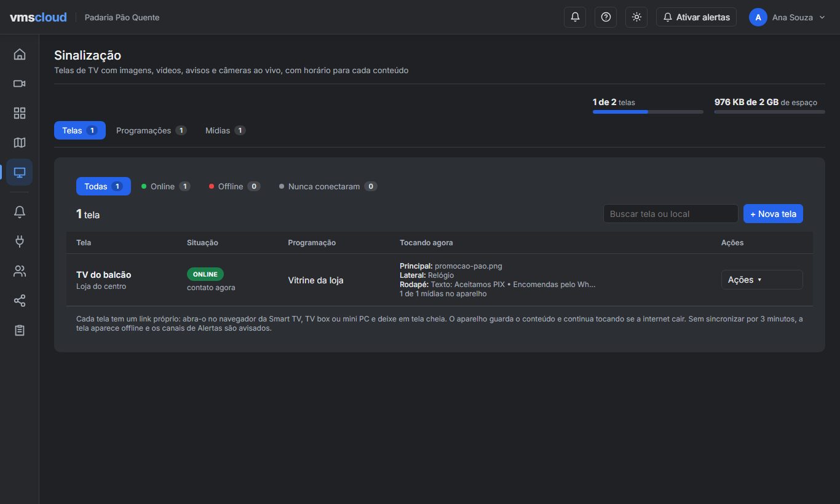Open the map icon in sidebar

[x=20, y=143]
